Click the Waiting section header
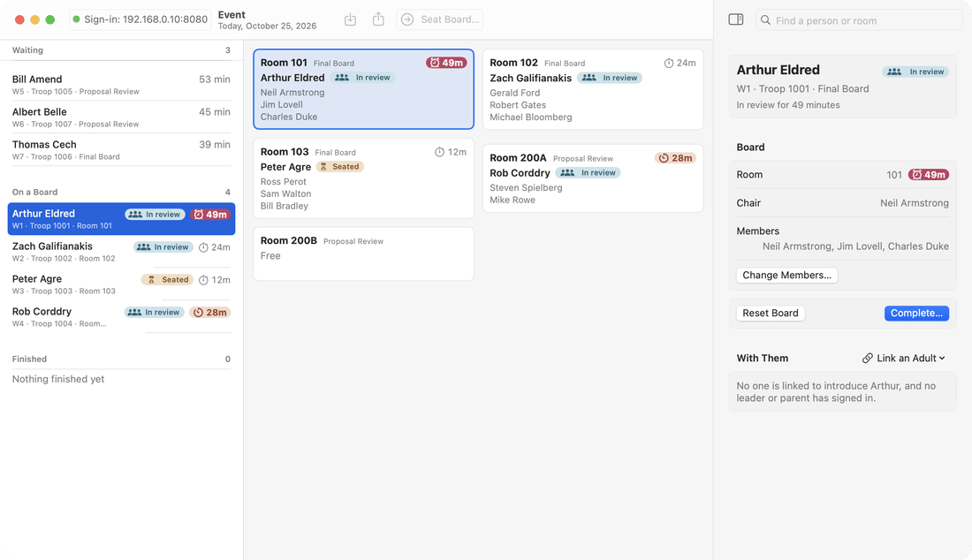 (x=122, y=50)
